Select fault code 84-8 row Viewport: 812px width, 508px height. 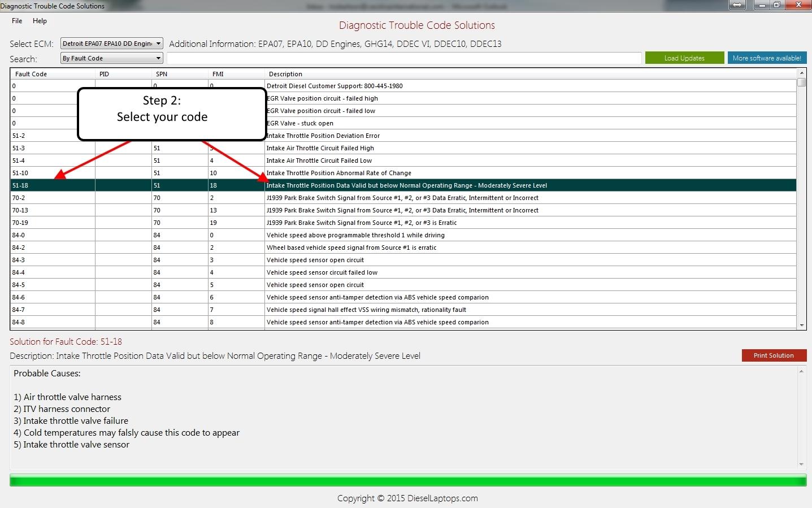click(x=403, y=322)
